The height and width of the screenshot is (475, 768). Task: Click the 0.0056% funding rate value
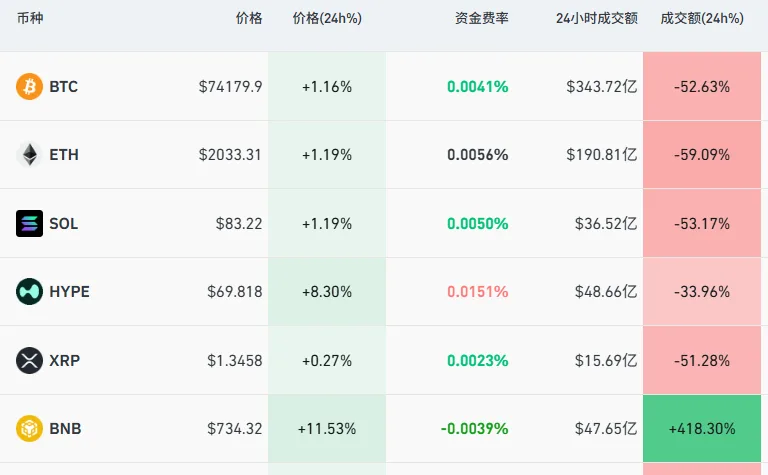(478, 155)
